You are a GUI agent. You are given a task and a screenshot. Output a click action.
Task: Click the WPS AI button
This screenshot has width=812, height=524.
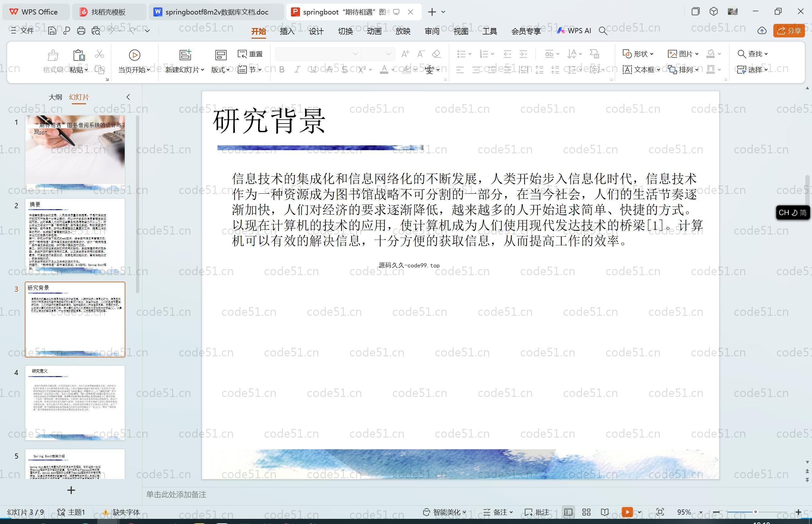coord(574,31)
